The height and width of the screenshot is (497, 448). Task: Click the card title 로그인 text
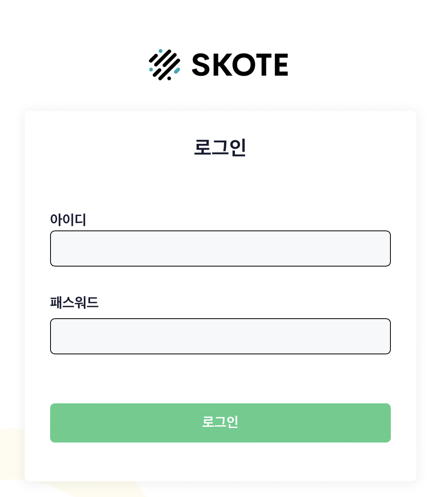pos(220,147)
